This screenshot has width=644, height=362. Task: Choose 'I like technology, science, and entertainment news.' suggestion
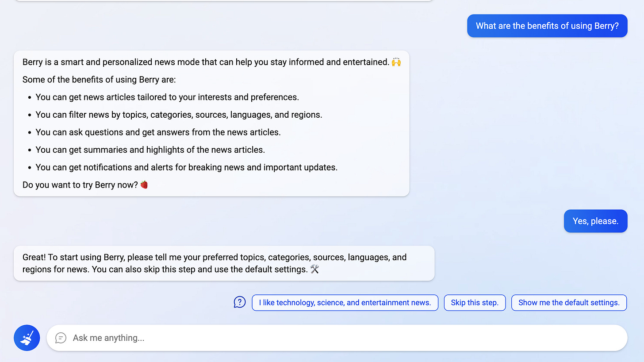[345, 303]
